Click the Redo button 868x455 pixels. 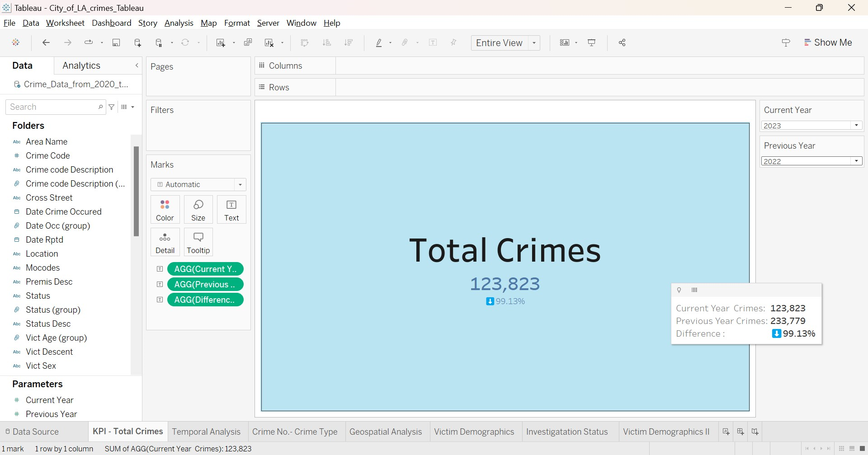coord(67,42)
